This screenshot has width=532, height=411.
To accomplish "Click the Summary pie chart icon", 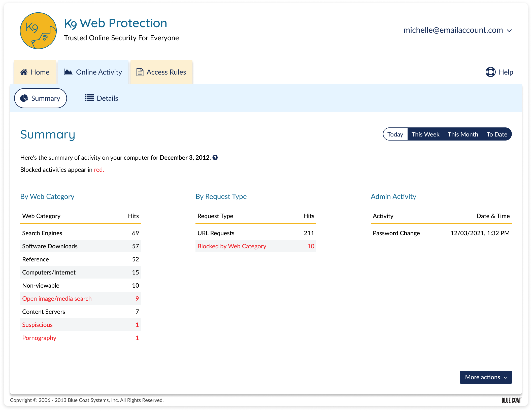I will [x=24, y=98].
